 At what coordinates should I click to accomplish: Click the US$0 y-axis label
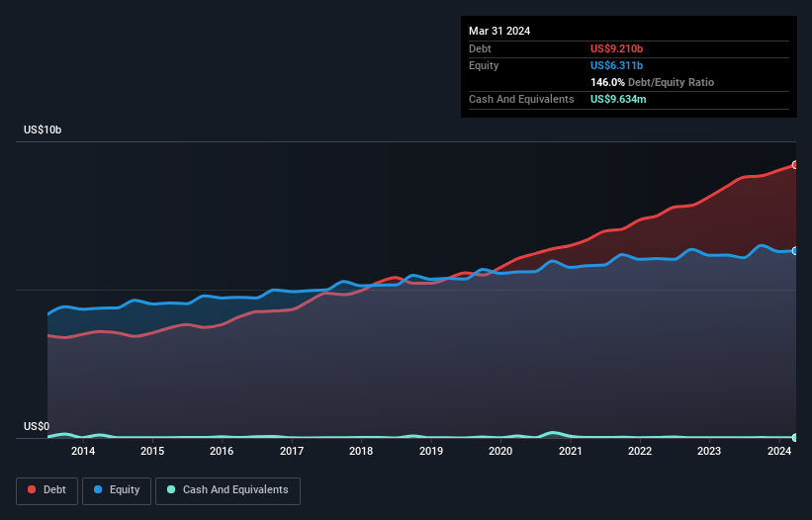tap(37, 426)
